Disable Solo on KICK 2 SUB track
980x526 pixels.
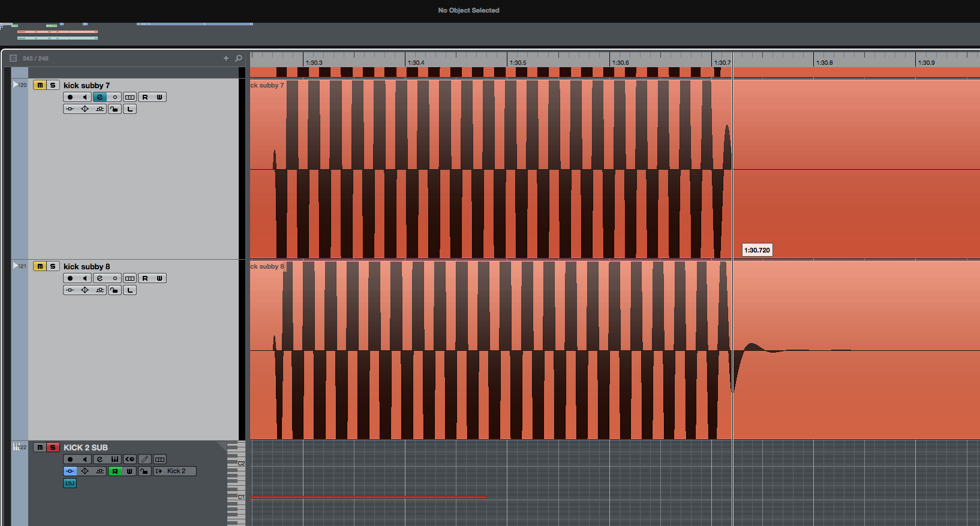53,447
